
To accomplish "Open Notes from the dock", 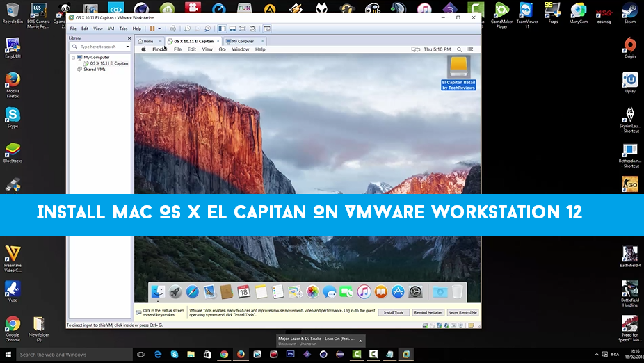I will tap(261, 292).
